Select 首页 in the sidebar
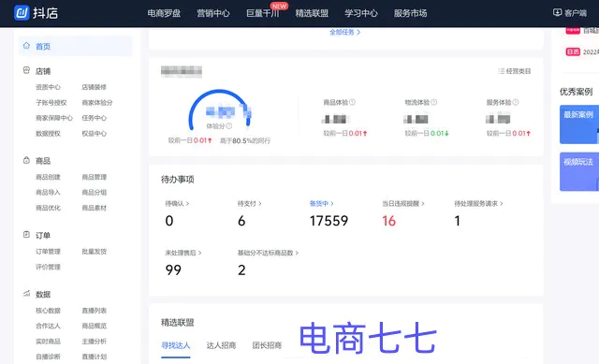This screenshot has width=599, height=364. point(76,46)
